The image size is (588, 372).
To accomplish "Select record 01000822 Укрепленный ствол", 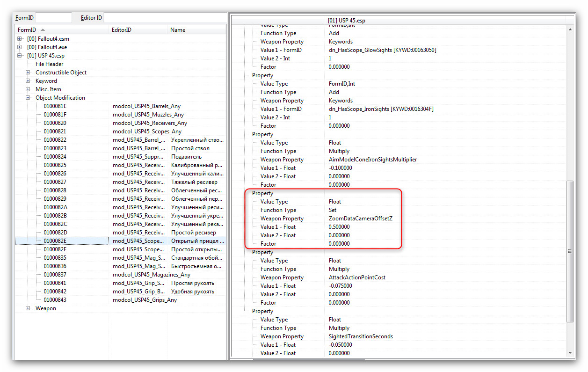I will [120, 140].
